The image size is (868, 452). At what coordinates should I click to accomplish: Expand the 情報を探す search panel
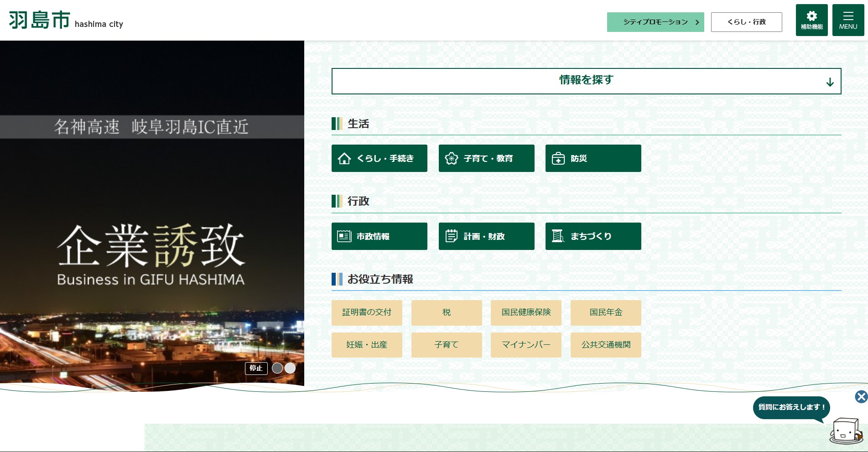(x=586, y=81)
